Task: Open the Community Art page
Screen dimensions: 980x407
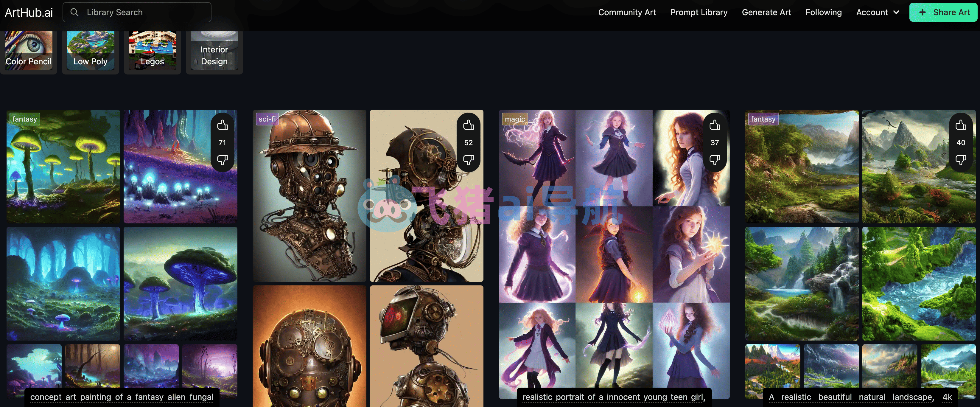Action: tap(627, 12)
